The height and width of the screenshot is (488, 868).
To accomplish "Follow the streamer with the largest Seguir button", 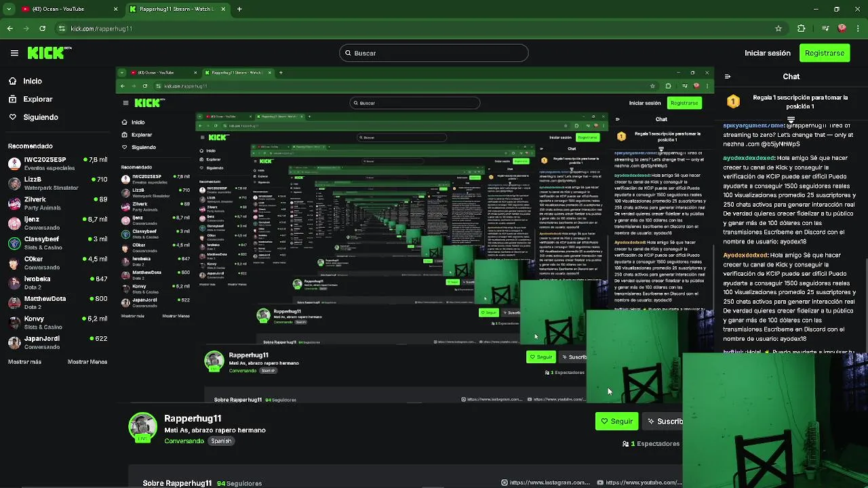I will tap(616, 421).
